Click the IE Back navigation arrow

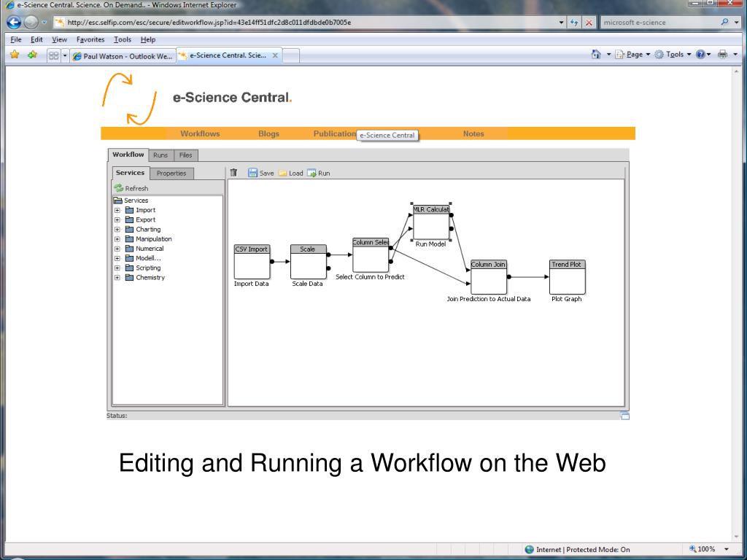pyautogui.click(x=14, y=23)
